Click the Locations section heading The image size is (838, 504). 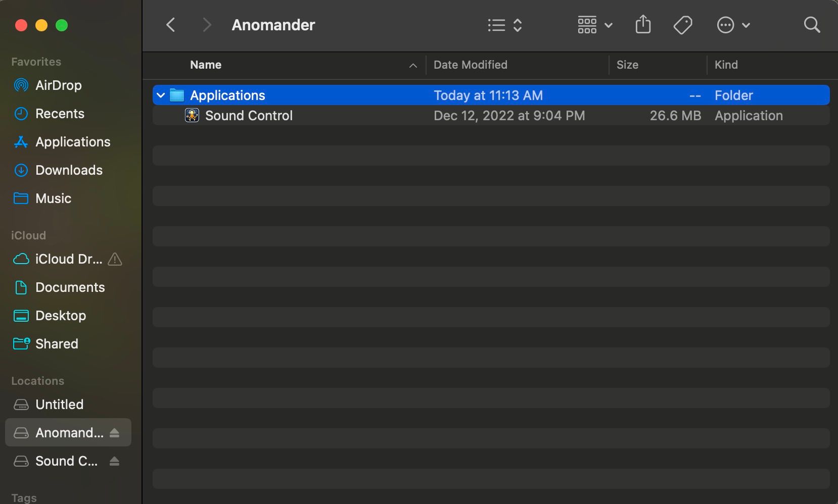click(37, 381)
